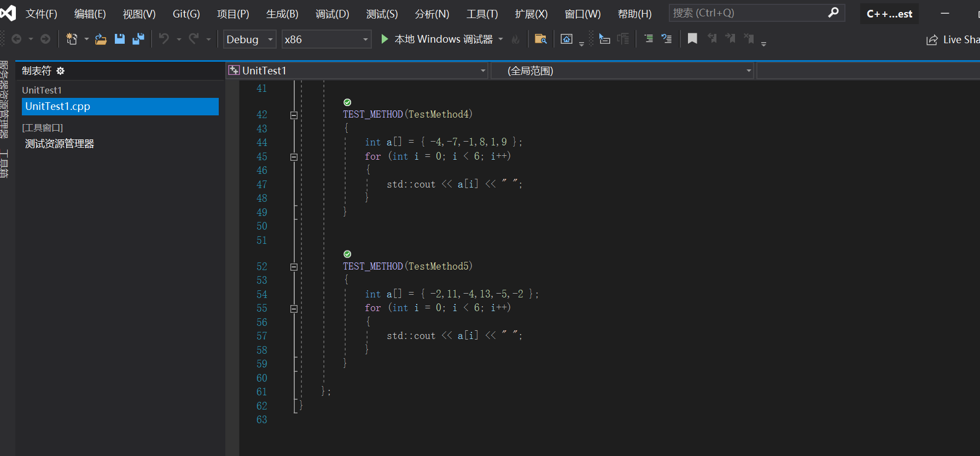
Task: Click the passed-test indicator above TestMethod4
Action: coord(347,102)
